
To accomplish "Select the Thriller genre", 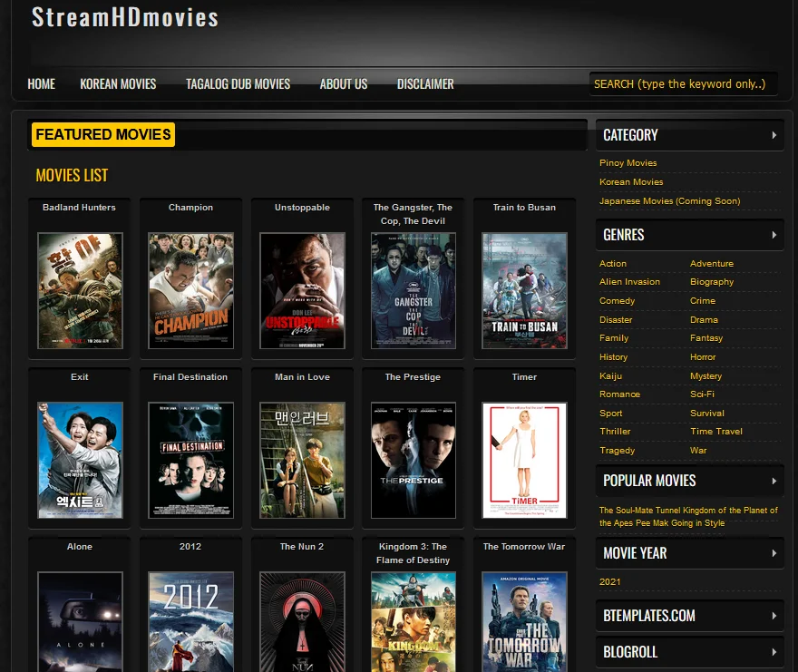I will tap(615, 431).
